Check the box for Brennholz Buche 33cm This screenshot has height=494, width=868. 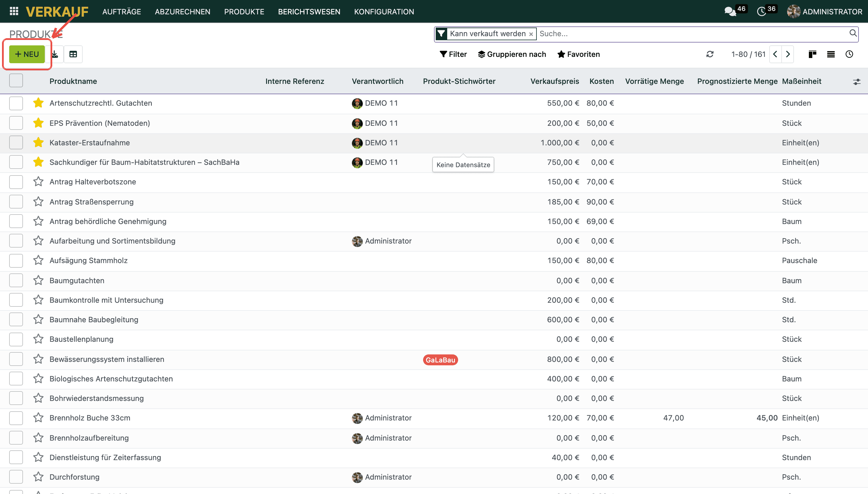click(16, 418)
